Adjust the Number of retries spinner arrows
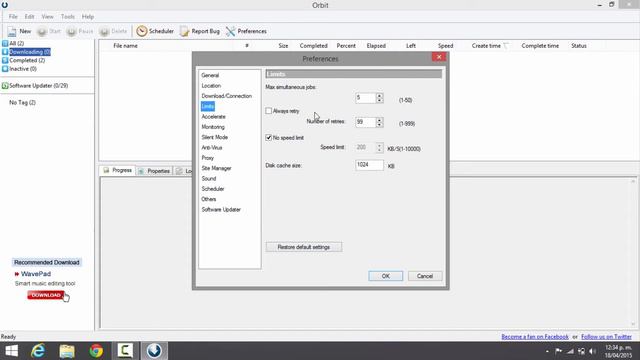 [380, 122]
